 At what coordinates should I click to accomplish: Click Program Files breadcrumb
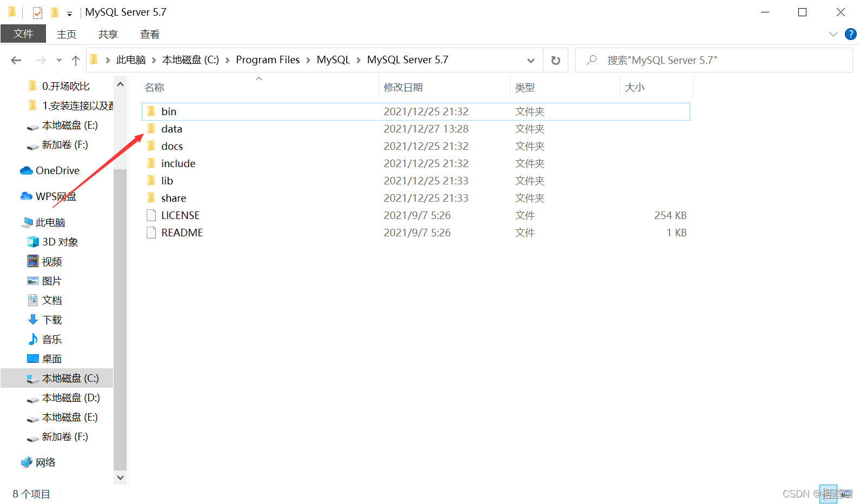pyautogui.click(x=268, y=60)
